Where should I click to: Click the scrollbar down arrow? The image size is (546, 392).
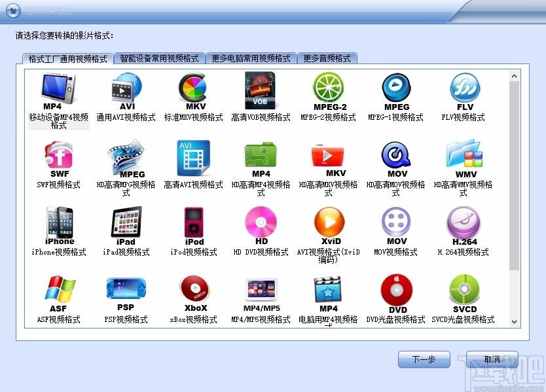[515, 322]
